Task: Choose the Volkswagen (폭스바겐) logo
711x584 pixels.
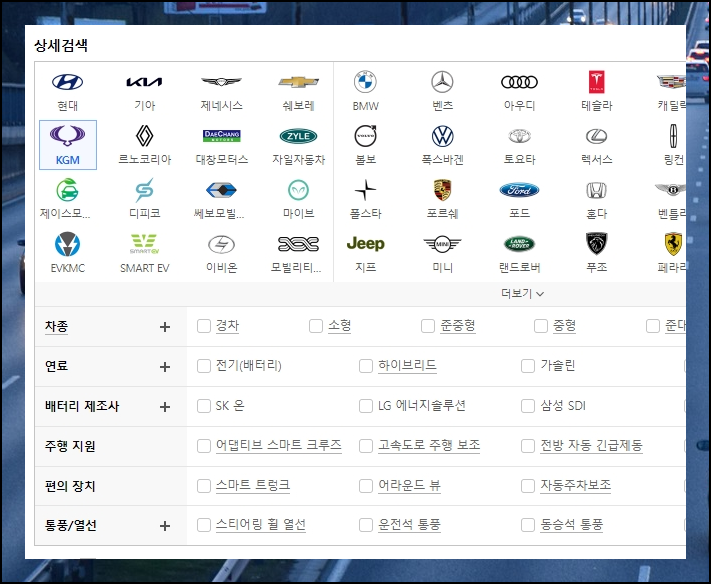Action: 443,136
